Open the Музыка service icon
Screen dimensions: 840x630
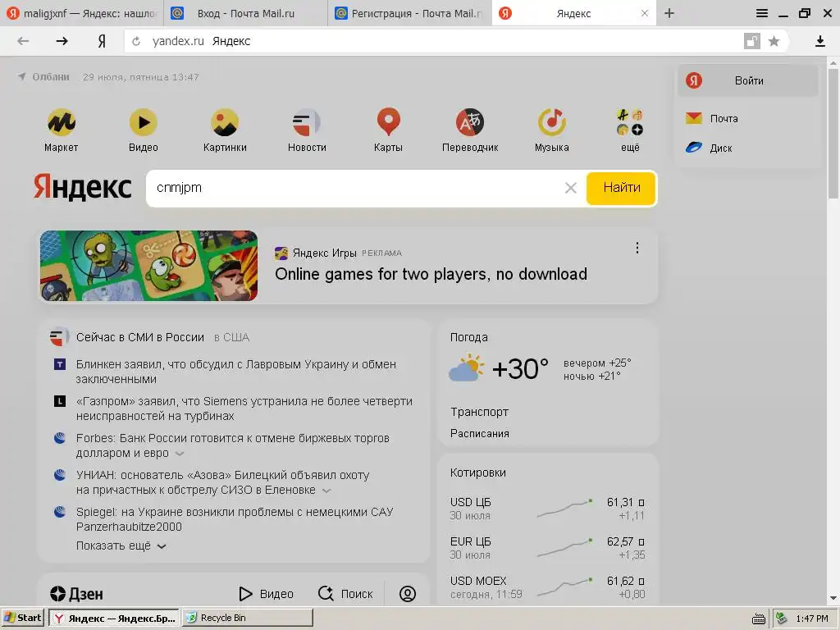(x=552, y=123)
